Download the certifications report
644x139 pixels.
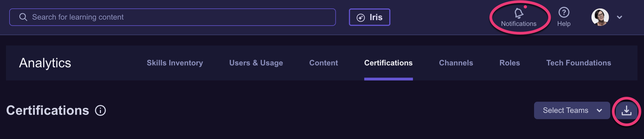pyautogui.click(x=627, y=110)
